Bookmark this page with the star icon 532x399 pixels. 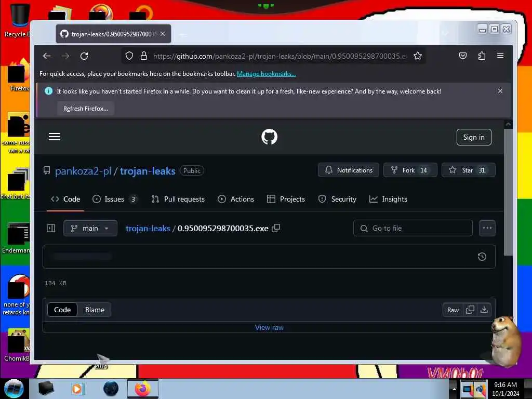(418, 56)
